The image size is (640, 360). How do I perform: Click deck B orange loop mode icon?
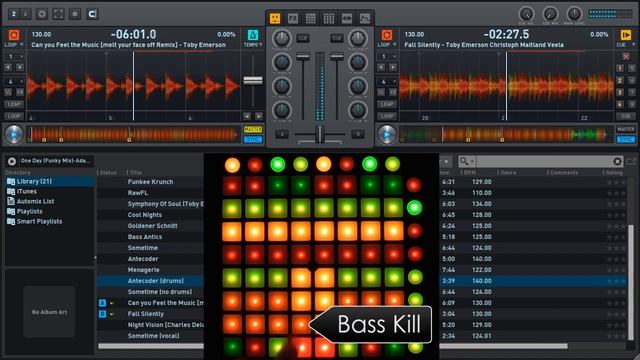click(x=387, y=35)
